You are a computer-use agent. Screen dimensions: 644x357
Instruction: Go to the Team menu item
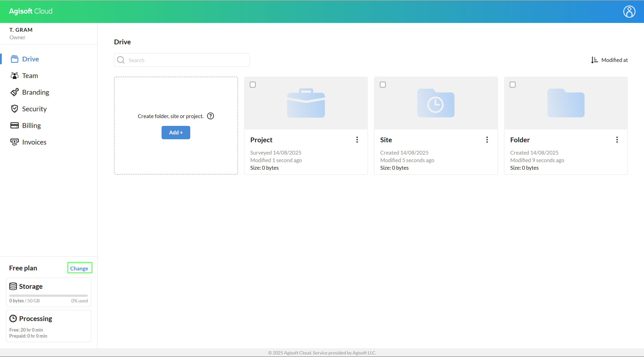[30, 76]
